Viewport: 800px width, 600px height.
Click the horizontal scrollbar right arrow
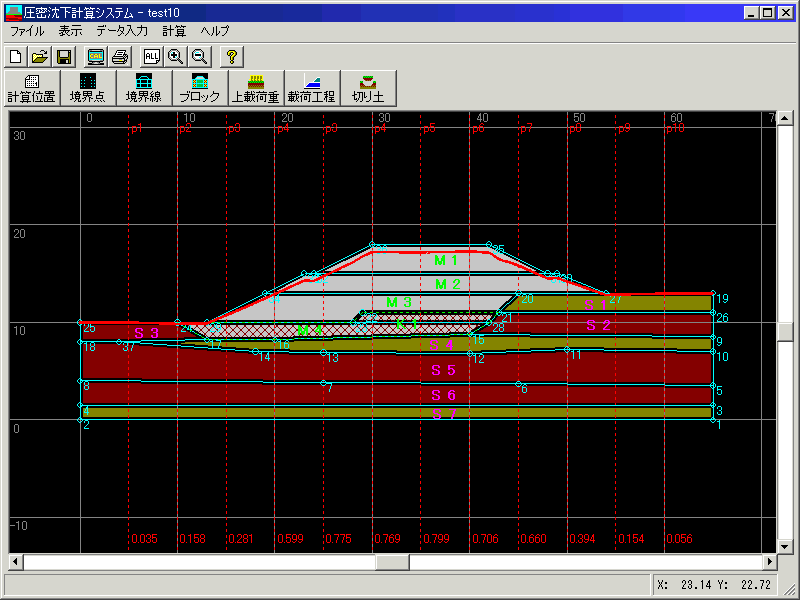tap(770, 562)
